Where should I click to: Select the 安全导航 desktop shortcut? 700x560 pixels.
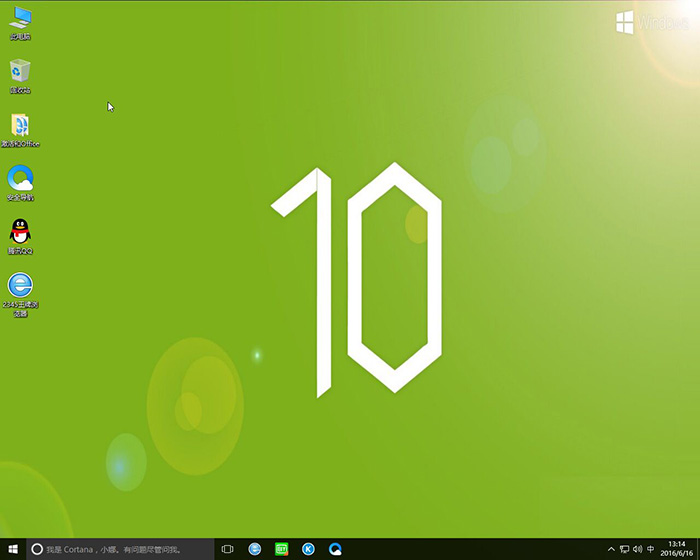20,180
